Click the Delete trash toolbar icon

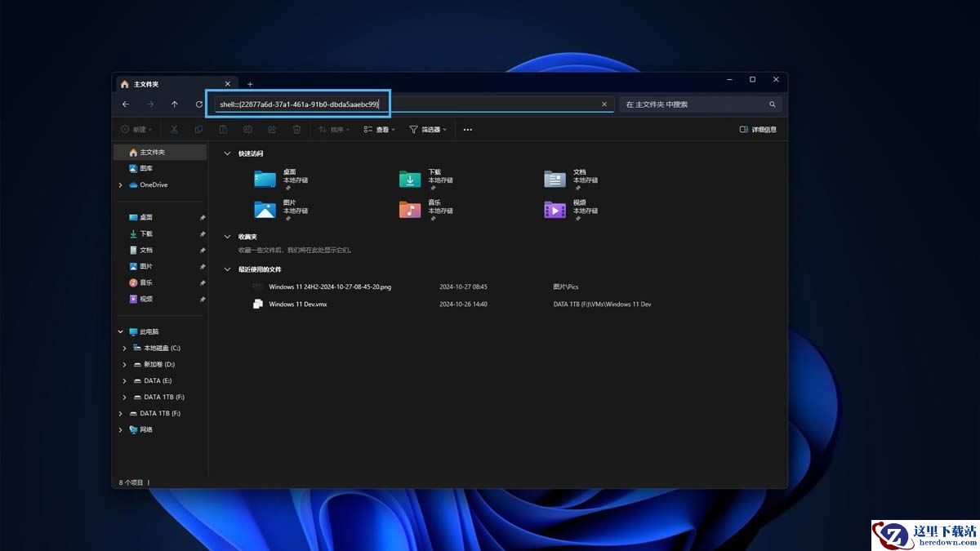[296, 129]
